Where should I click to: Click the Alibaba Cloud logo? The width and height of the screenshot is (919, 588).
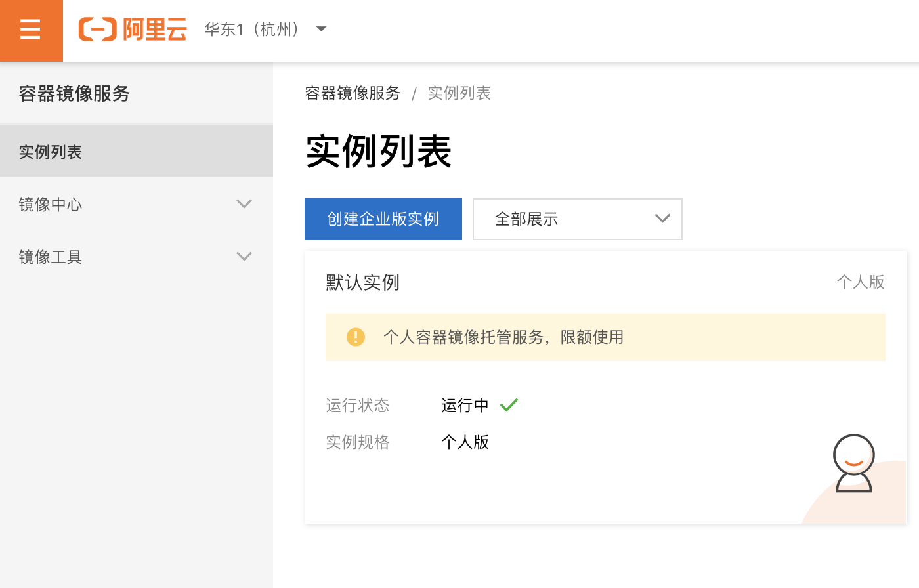(132, 29)
